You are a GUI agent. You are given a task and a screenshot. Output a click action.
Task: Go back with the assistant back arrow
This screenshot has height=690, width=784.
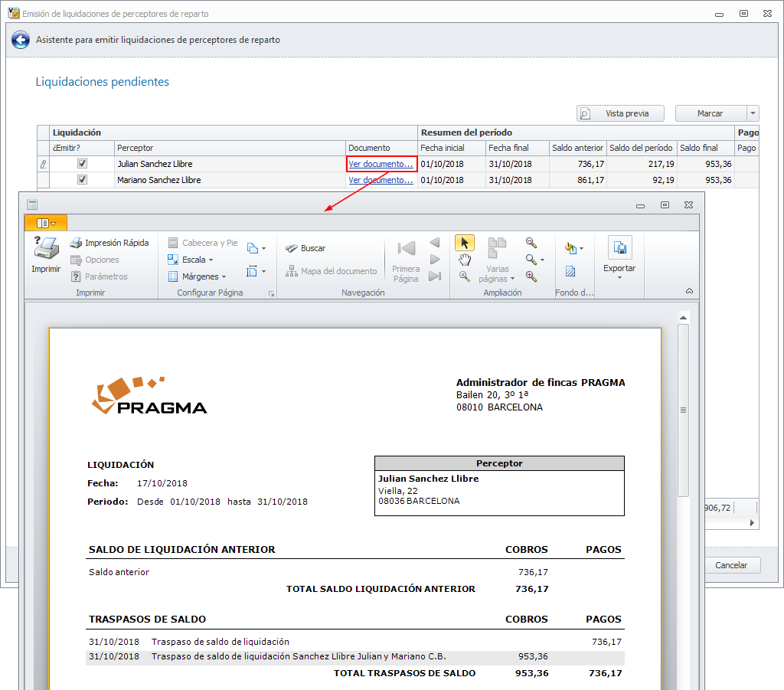21,41
